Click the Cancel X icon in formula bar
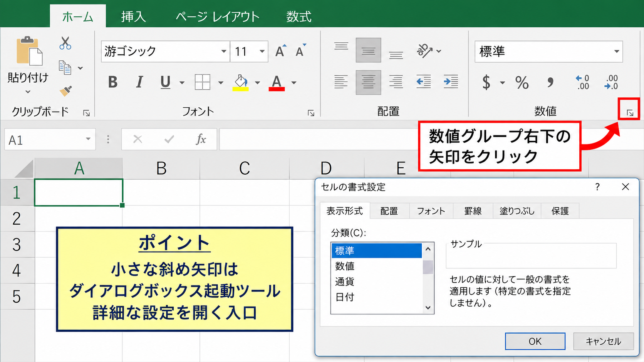Viewport: 644px width, 362px height. click(138, 139)
